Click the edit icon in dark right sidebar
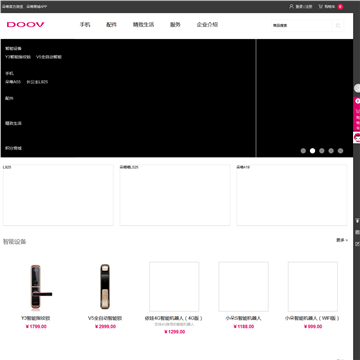Screen dimensions: 360x360 click(x=357, y=244)
